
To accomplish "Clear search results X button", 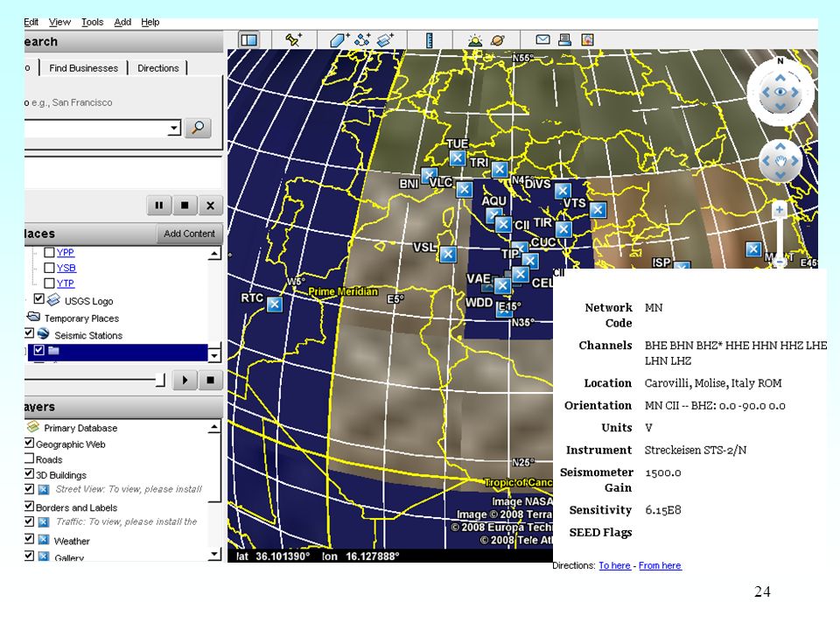I will 211,205.
